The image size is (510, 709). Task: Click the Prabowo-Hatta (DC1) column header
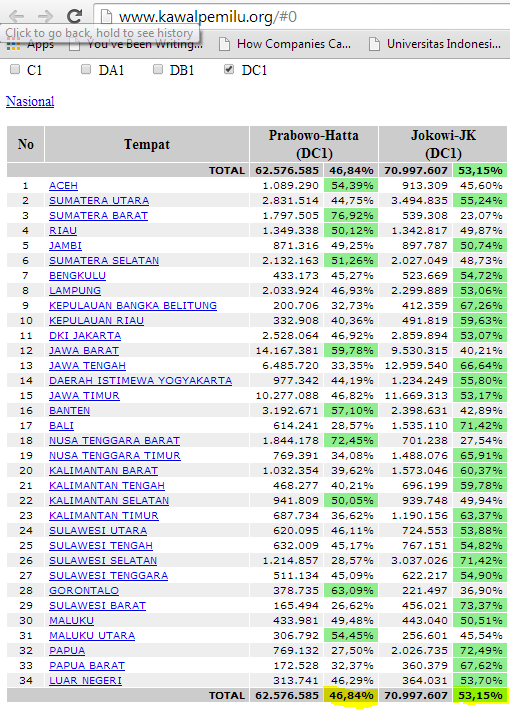coord(314,144)
